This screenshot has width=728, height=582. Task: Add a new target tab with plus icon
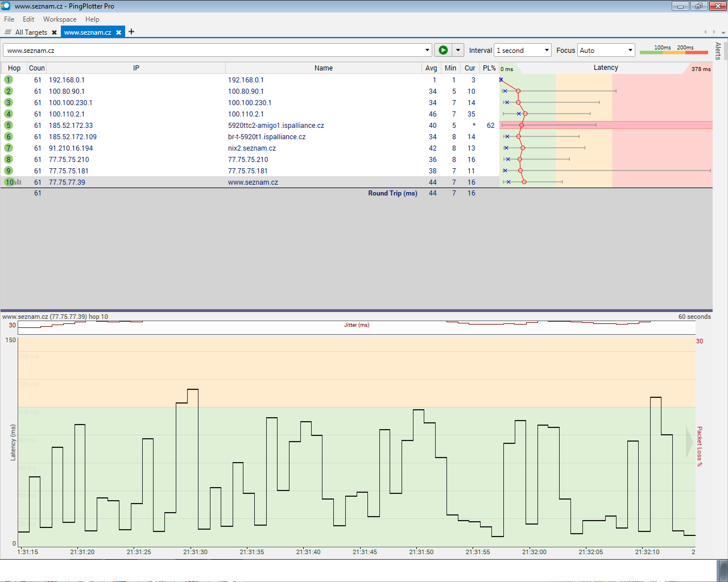pyautogui.click(x=131, y=32)
